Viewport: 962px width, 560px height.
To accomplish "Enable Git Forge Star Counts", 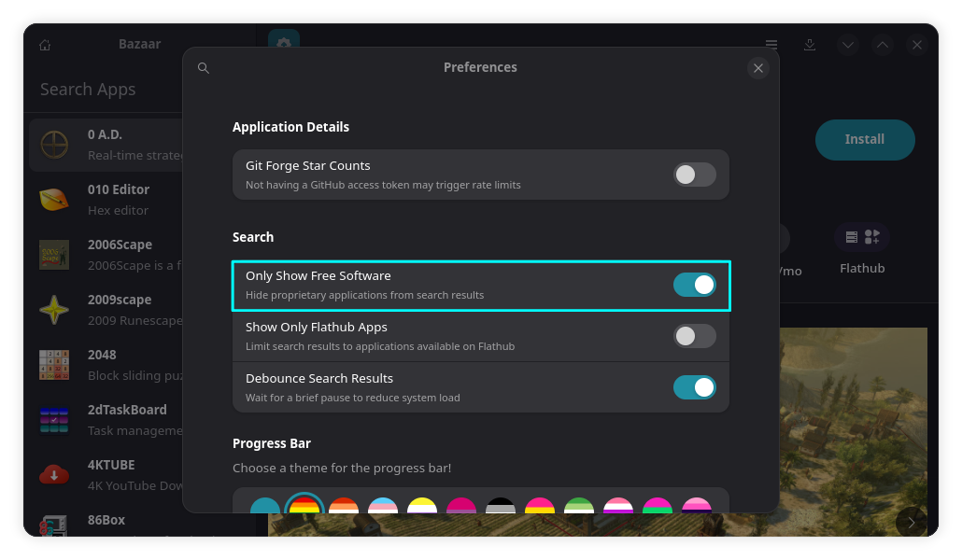I will [x=694, y=175].
